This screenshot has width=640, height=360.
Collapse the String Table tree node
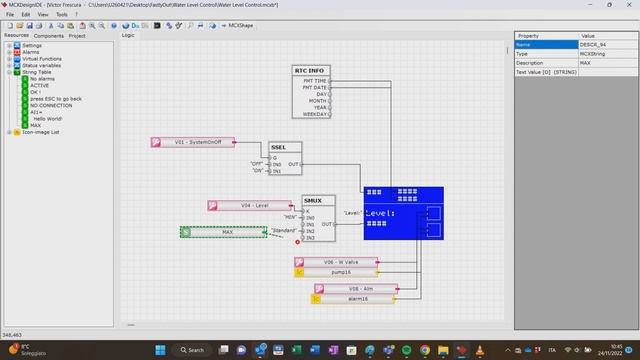[9, 72]
